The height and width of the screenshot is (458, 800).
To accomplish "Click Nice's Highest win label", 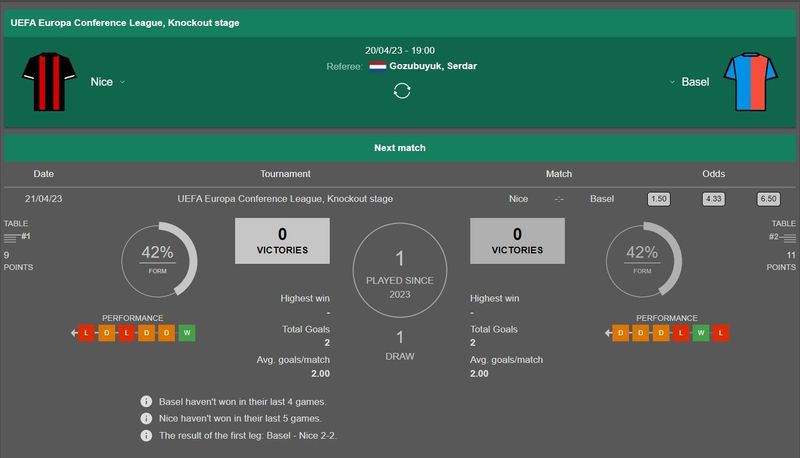I will pyautogui.click(x=305, y=298).
